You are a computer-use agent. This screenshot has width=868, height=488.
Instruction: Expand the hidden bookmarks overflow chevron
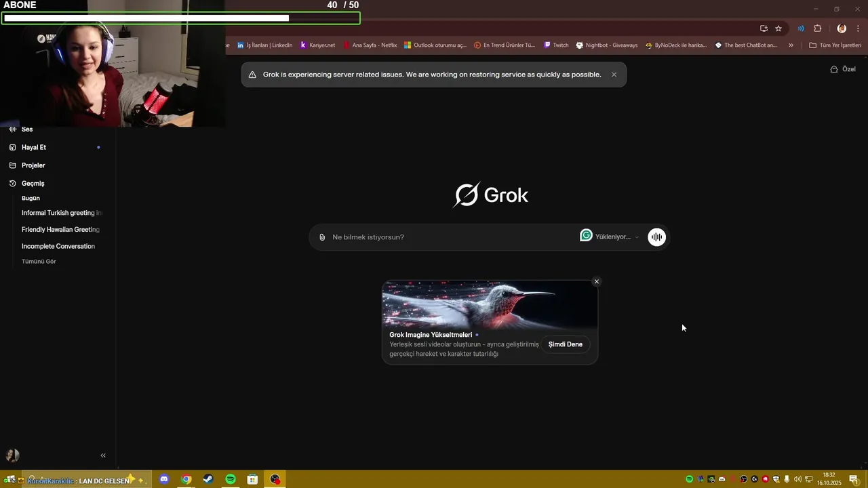pyautogui.click(x=791, y=45)
